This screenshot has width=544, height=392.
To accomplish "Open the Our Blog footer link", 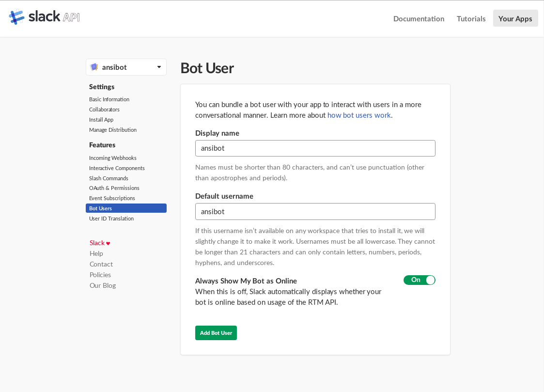I will click(103, 285).
